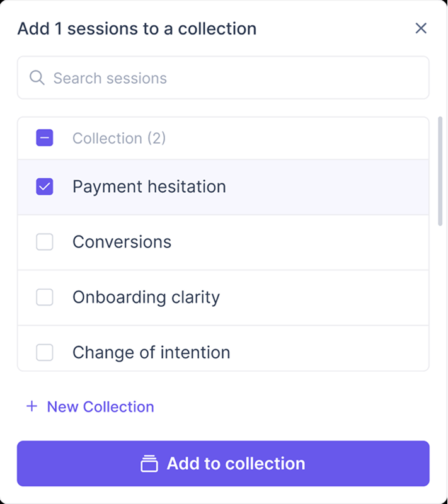Select the Change of intention row label
Screen dimensions: 448x504
pos(151,352)
